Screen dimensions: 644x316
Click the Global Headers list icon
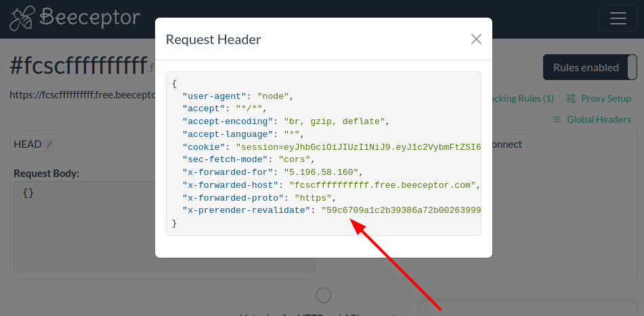point(557,119)
